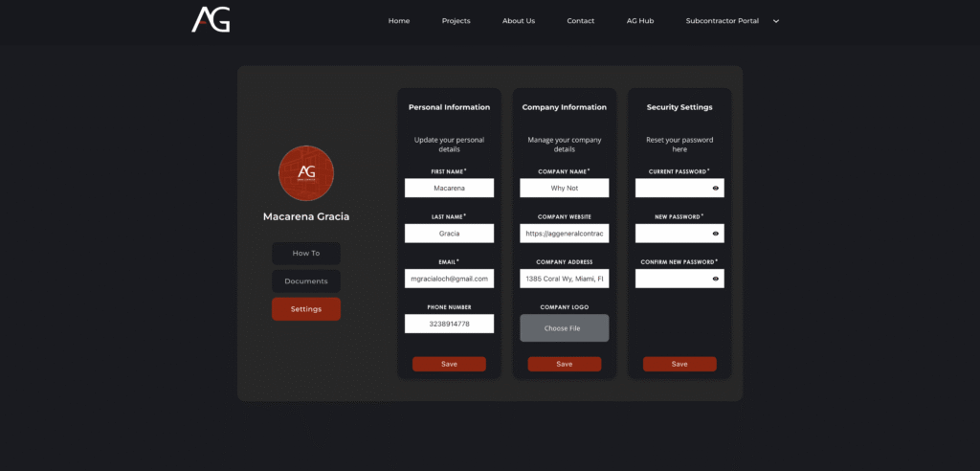Viewport: 980px width, 471px height.
Task: Save the Personal Information form
Action: pyautogui.click(x=449, y=364)
